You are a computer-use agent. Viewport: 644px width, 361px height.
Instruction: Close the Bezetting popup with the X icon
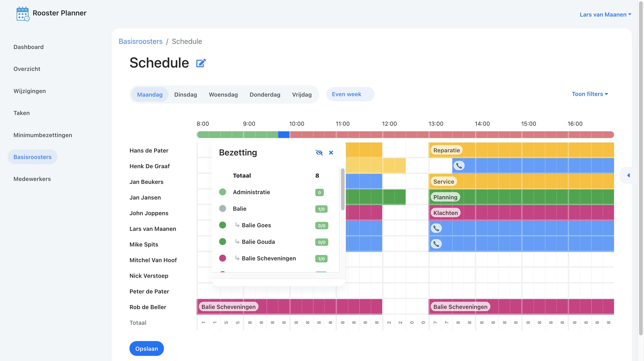click(331, 153)
